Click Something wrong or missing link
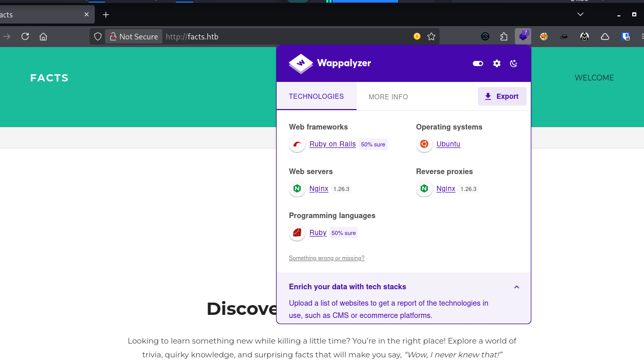 pos(326,258)
